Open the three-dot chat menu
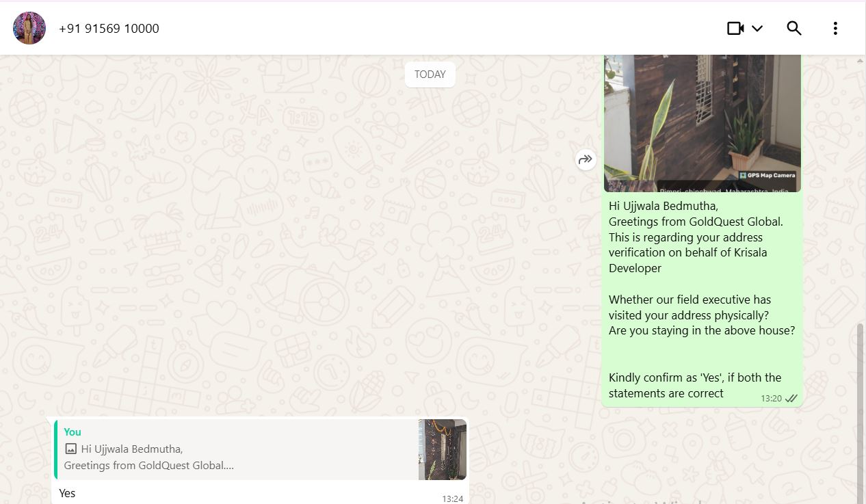Screen dimensions: 866x504 835,28
